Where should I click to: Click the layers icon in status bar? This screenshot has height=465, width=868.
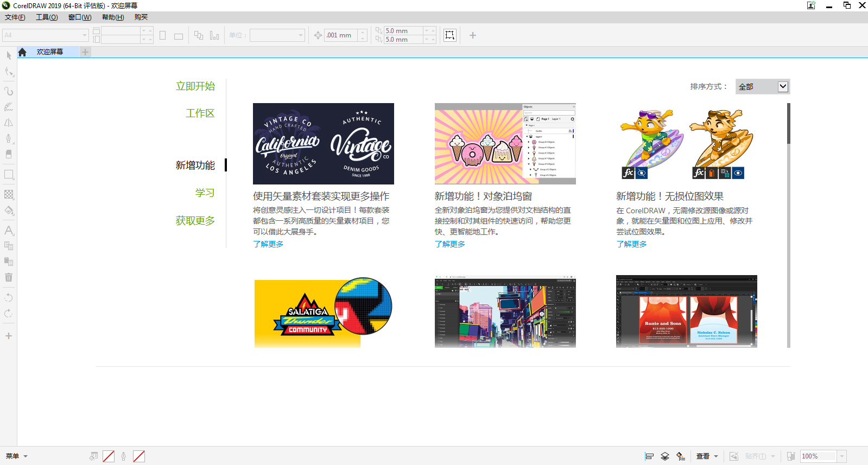[665, 456]
